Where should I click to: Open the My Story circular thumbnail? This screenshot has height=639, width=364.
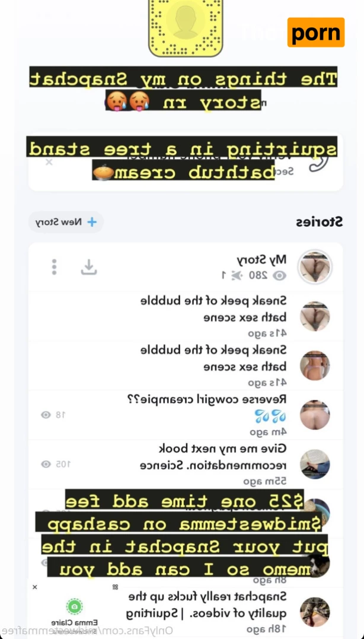click(x=315, y=267)
